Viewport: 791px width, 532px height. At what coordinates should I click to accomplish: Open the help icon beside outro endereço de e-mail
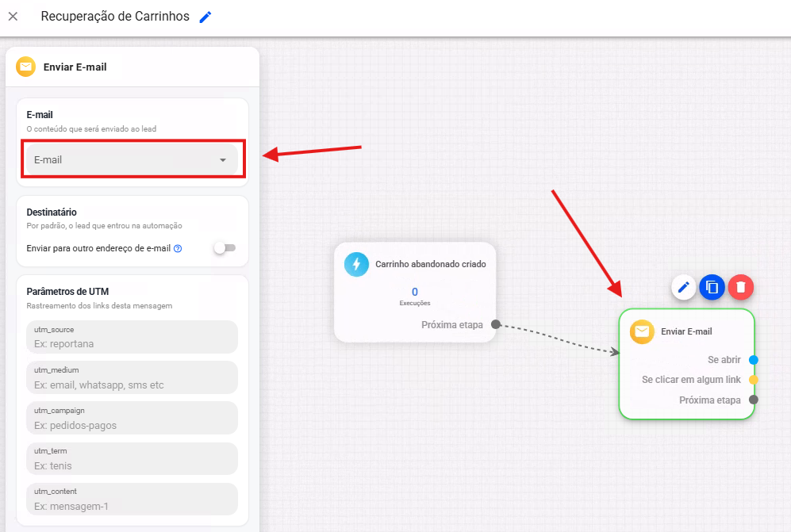[x=178, y=248]
